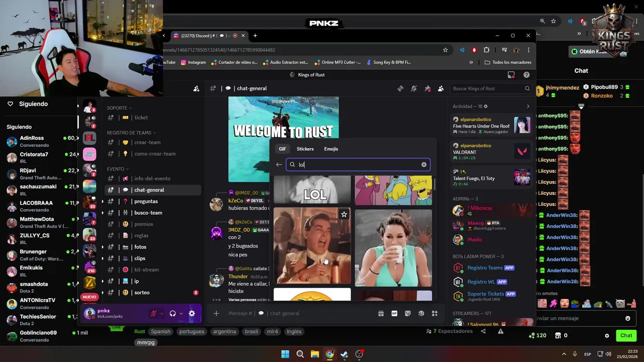Click report warning icon below stream
This screenshot has width=644, height=362.
[x=501, y=331]
